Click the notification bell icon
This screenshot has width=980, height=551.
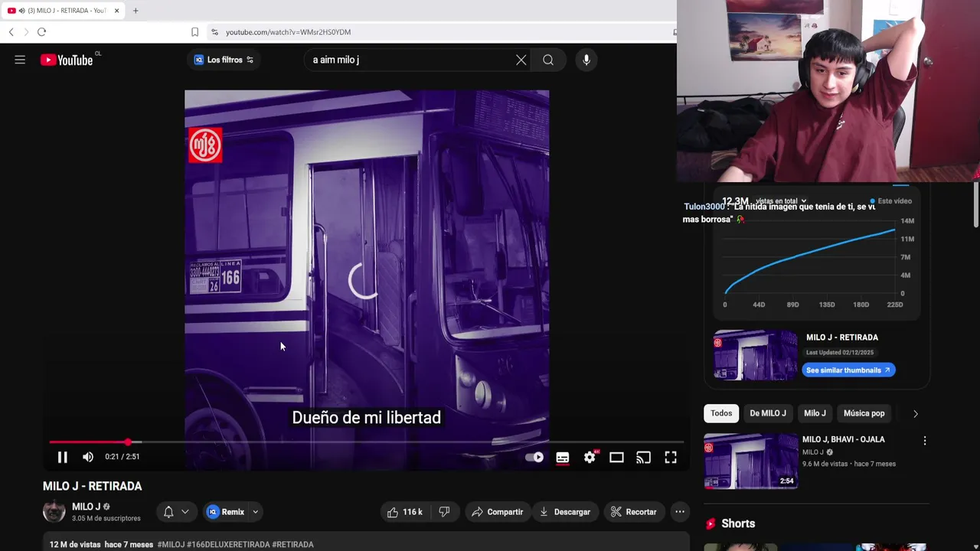[x=168, y=512]
